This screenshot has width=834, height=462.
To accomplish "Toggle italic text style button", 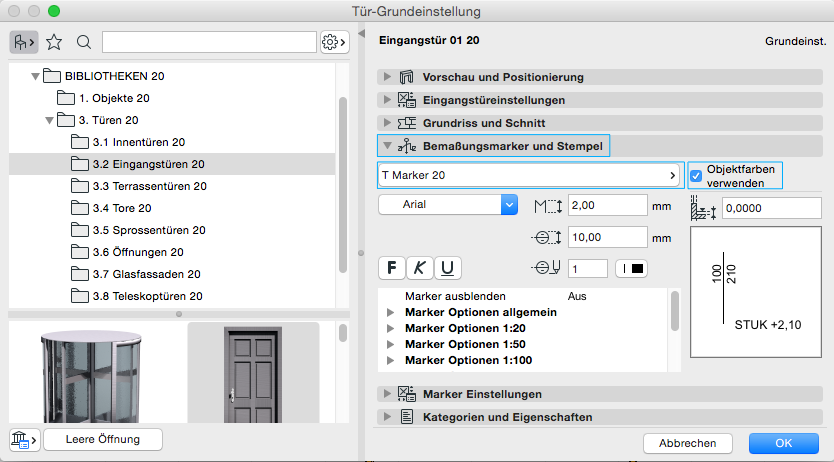I will (419, 268).
